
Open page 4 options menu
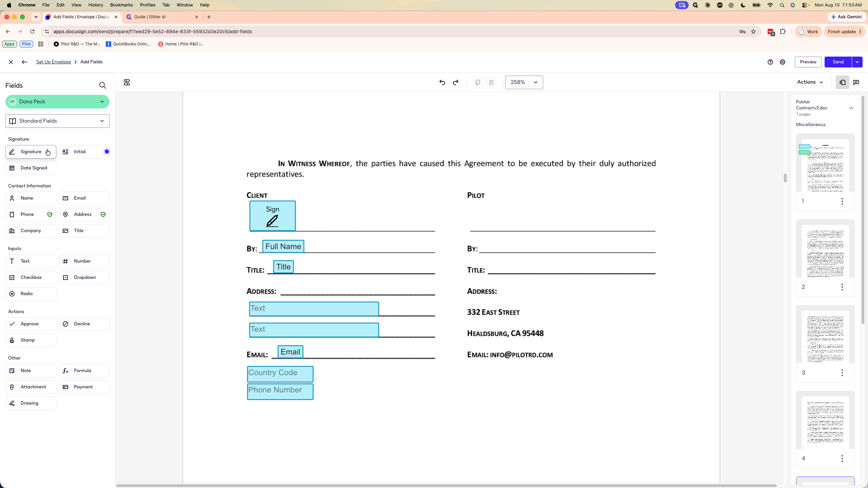[842, 459]
